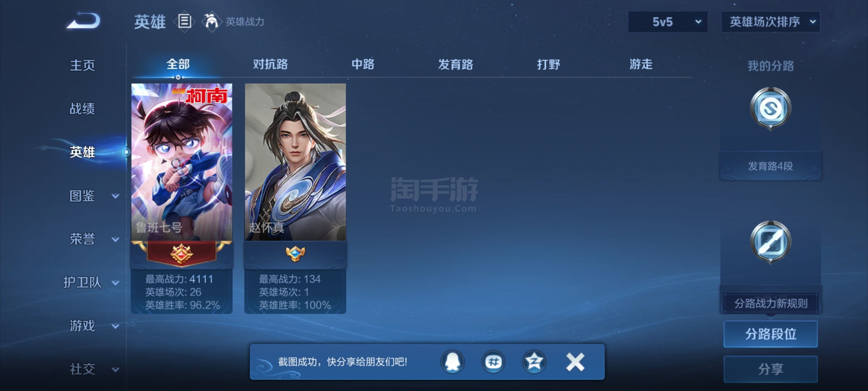Screen dimensions: 868x391
Task: Tap the second lane badge icon
Action: [770, 242]
